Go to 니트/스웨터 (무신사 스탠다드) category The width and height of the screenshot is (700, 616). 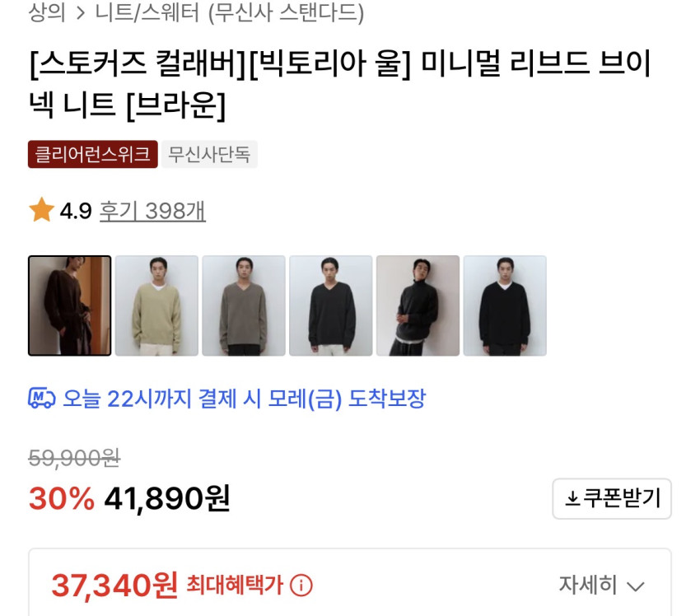click(x=230, y=12)
